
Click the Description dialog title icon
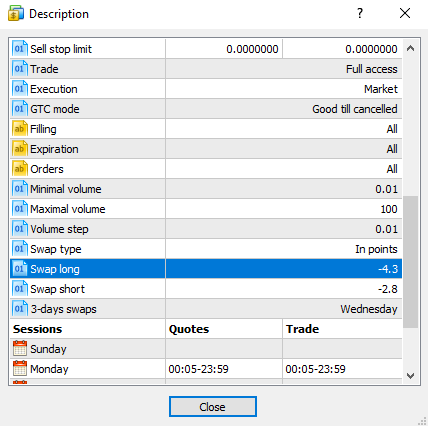coord(16,13)
